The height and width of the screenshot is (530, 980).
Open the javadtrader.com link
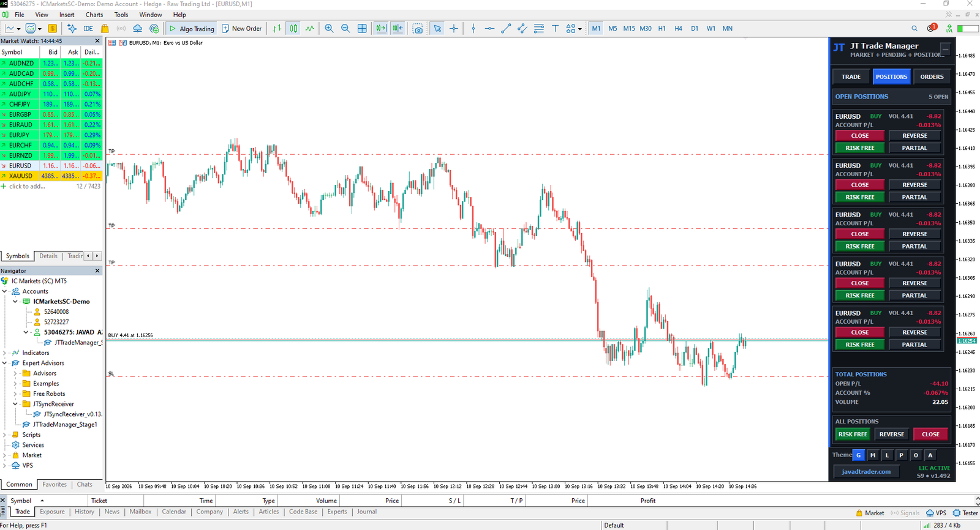click(x=866, y=472)
